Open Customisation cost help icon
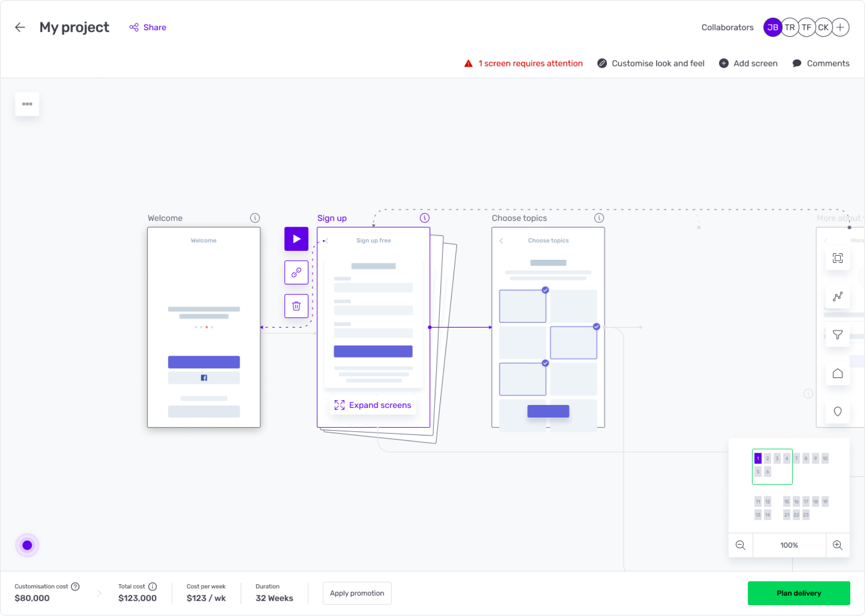 [75, 586]
